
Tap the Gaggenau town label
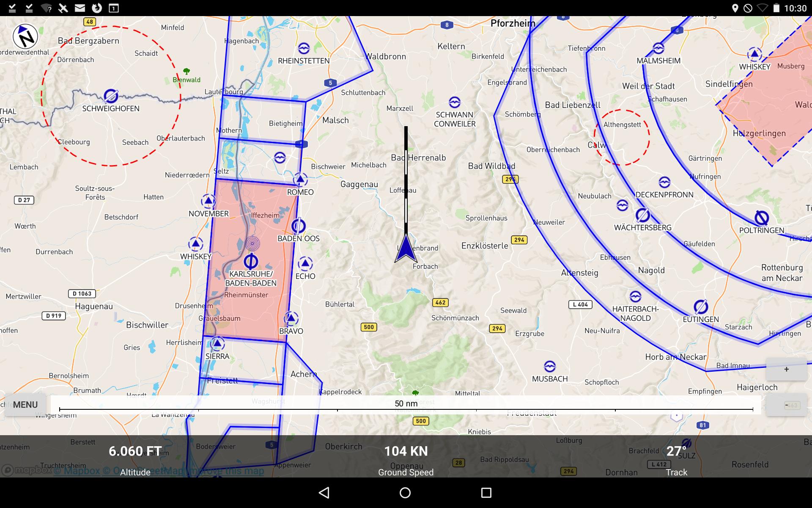point(359,185)
